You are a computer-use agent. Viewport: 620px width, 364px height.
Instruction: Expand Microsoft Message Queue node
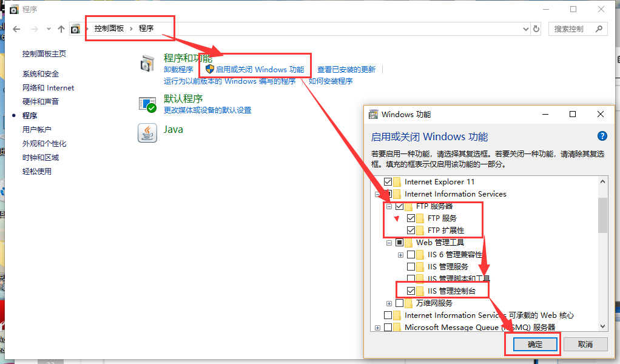point(377,328)
